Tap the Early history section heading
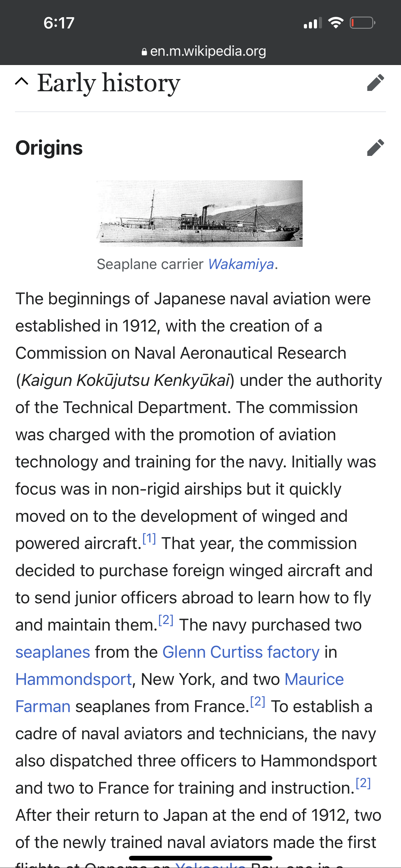The image size is (401, 868). (109, 82)
